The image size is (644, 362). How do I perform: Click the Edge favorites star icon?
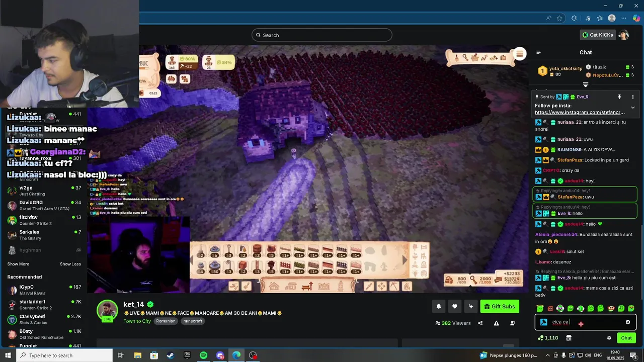[559, 18]
